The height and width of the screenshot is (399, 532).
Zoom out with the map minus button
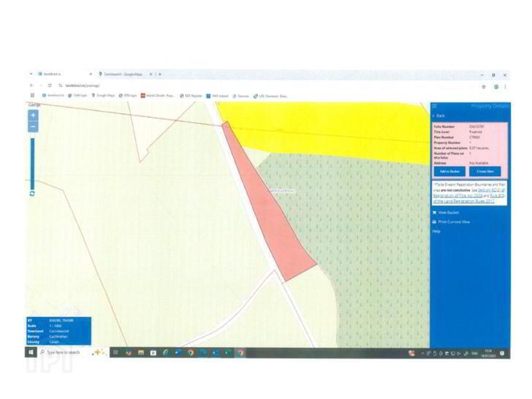pyautogui.click(x=33, y=127)
